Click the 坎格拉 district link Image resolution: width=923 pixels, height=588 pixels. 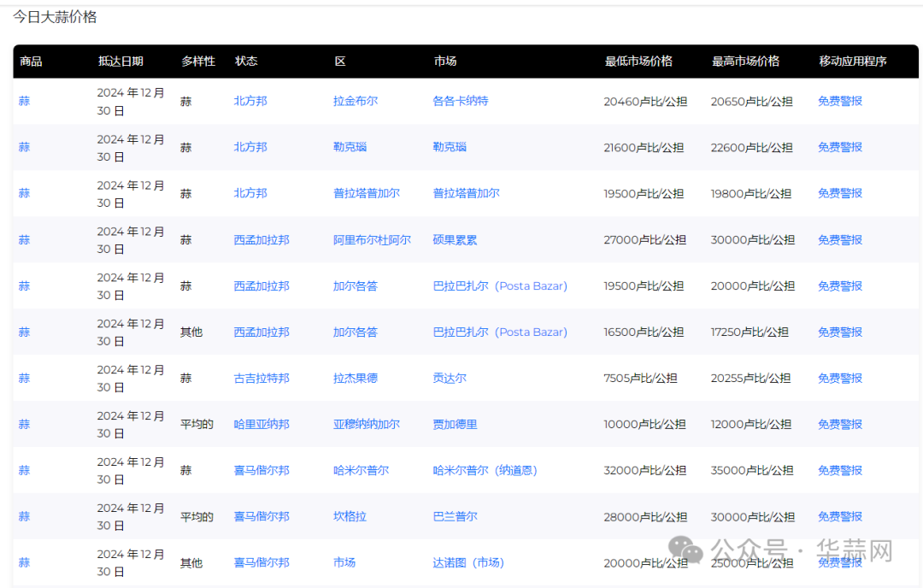[350, 516]
